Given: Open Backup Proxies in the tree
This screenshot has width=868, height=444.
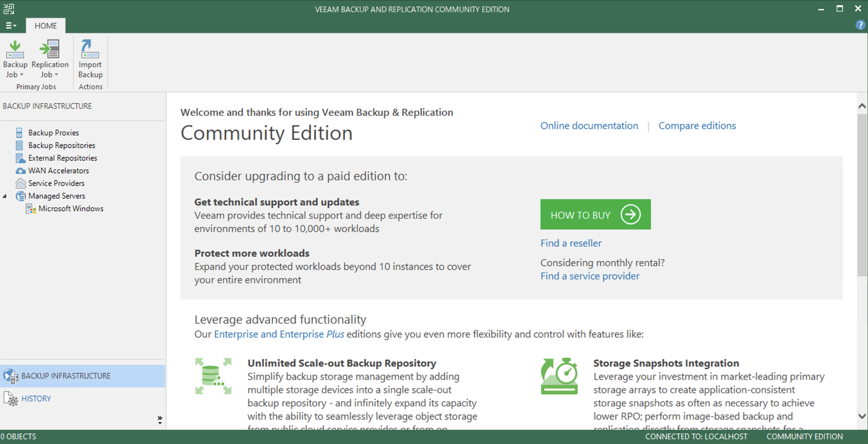Looking at the screenshot, I should (54, 133).
